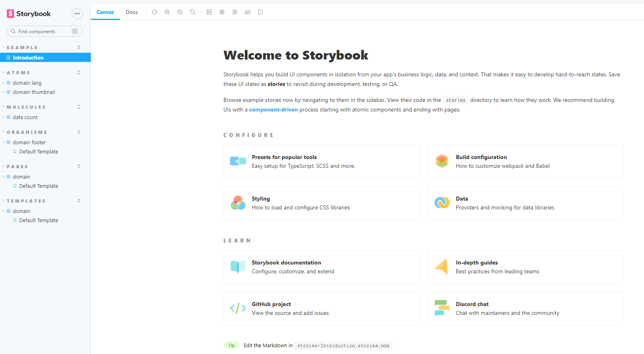The height and width of the screenshot is (354, 644).
Task: Collapse all items in the ORGANISMS section
Action: 79,132
